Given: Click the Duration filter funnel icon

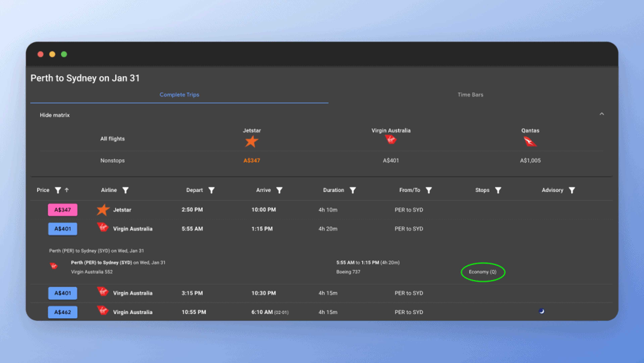Looking at the screenshot, I should coord(353,190).
